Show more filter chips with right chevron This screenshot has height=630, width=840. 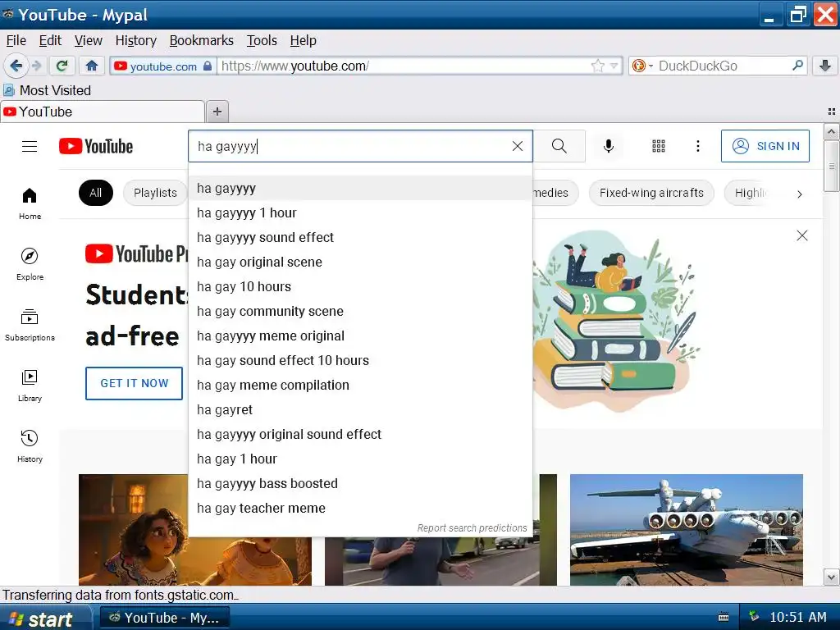799,194
